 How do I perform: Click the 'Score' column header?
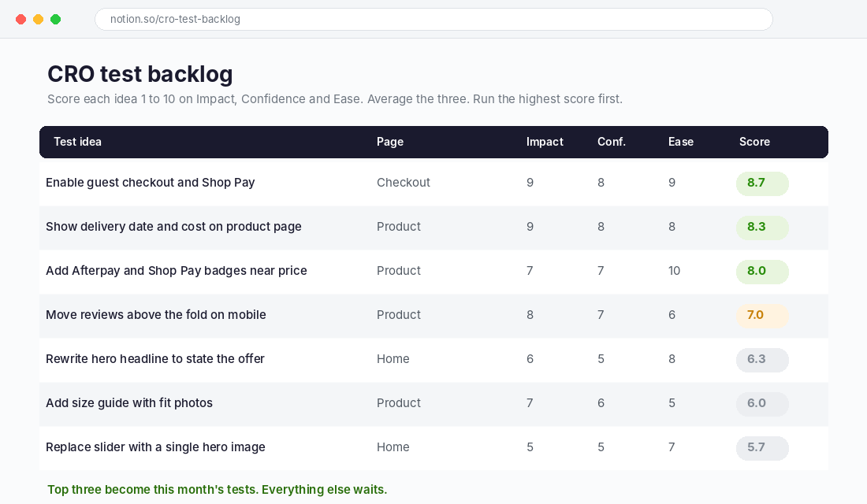(x=754, y=142)
